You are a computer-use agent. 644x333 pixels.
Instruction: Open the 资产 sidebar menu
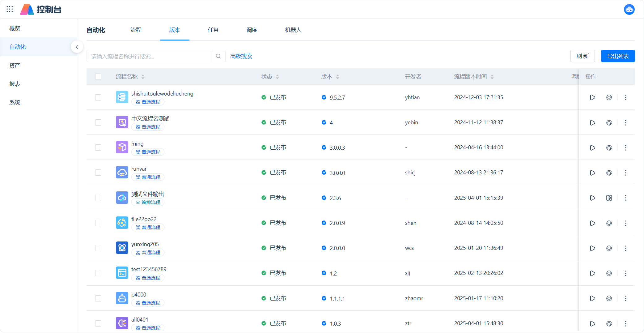[15, 66]
